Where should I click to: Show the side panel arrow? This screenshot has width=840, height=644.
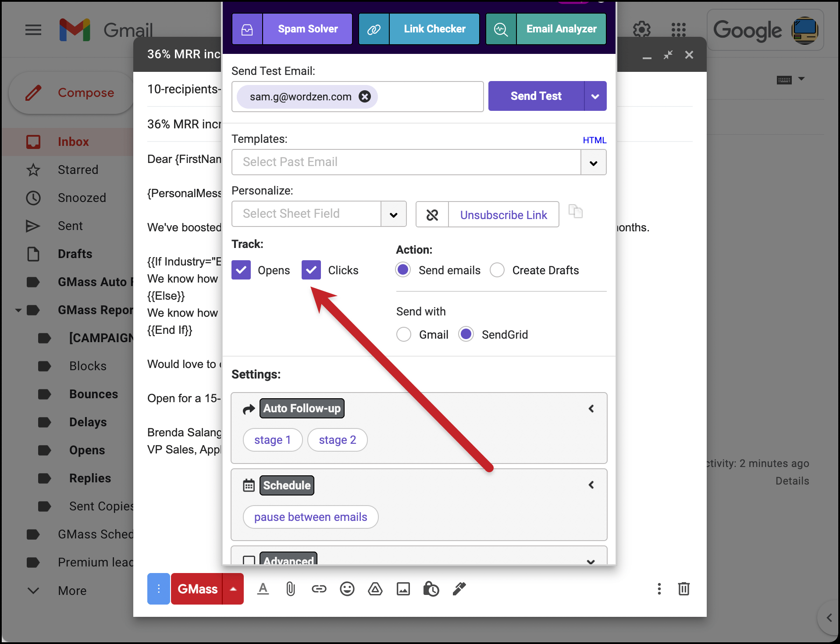(829, 618)
